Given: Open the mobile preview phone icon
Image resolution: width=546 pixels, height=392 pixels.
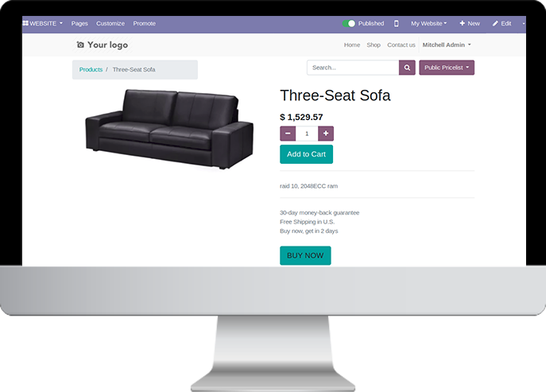Looking at the screenshot, I should pyautogui.click(x=396, y=23).
